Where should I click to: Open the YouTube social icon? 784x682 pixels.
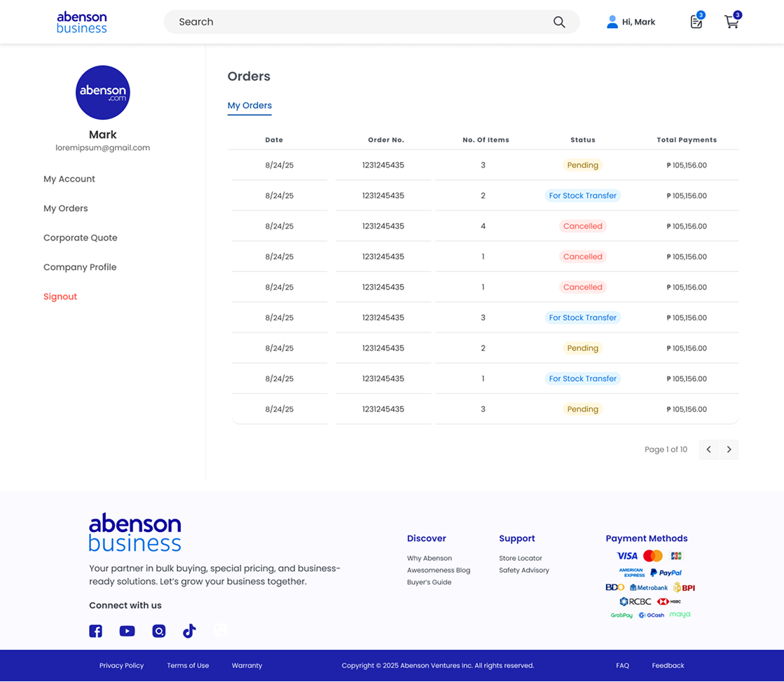[127, 631]
